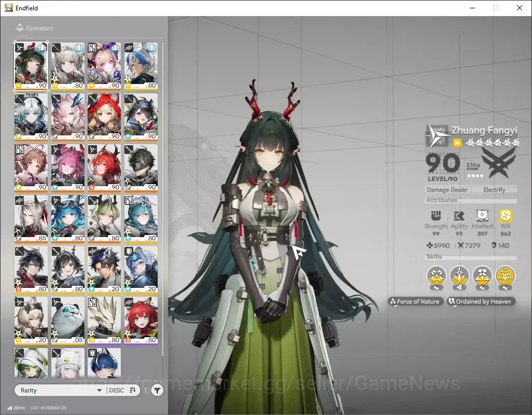Select the panda operator portrait
Image resolution: width=532 pixels, height=415 pixels.
pos(68,321)
